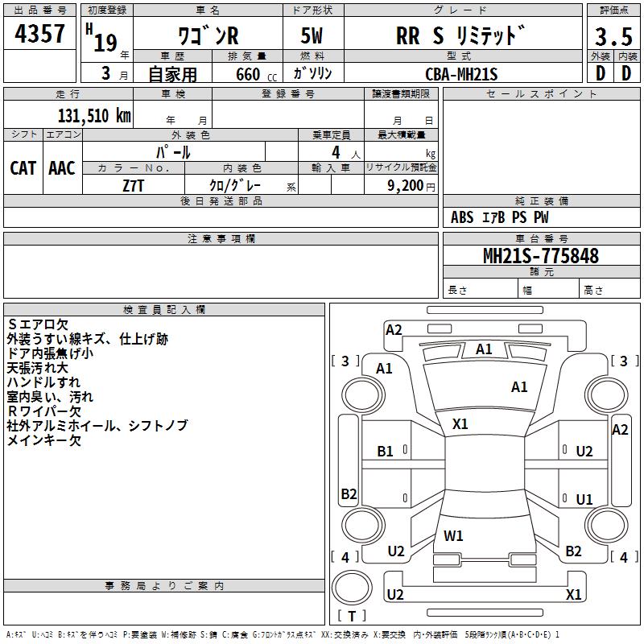The height and width of the screenshot is (644, 644).
Task: Click the U1 dent mark on the diagram
Action: tap(584, 500)
